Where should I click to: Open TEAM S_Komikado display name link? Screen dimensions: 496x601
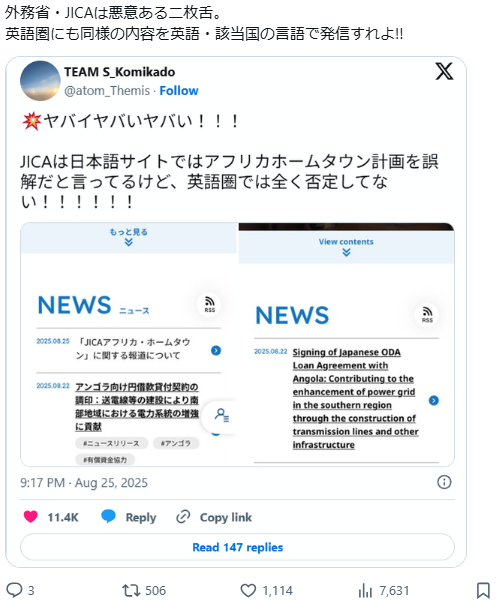(120, 72)
